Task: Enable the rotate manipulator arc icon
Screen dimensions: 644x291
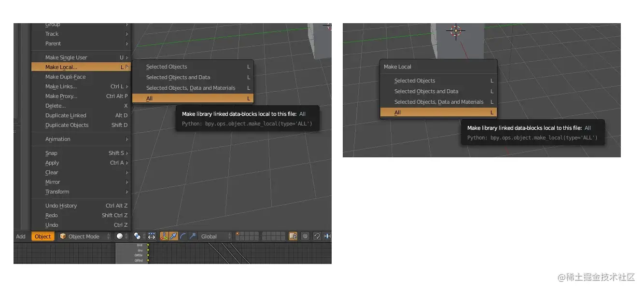Action: (x=183, y=236)
